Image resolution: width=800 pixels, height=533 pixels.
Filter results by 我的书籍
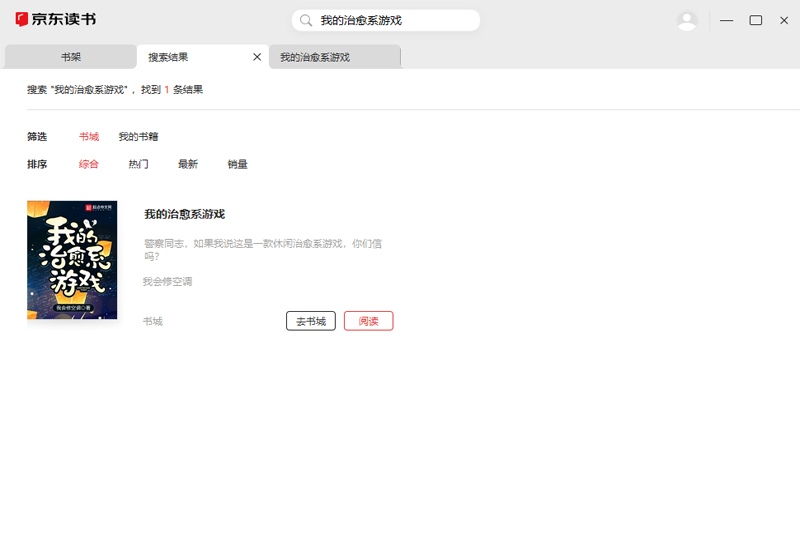tap(138, 136)
